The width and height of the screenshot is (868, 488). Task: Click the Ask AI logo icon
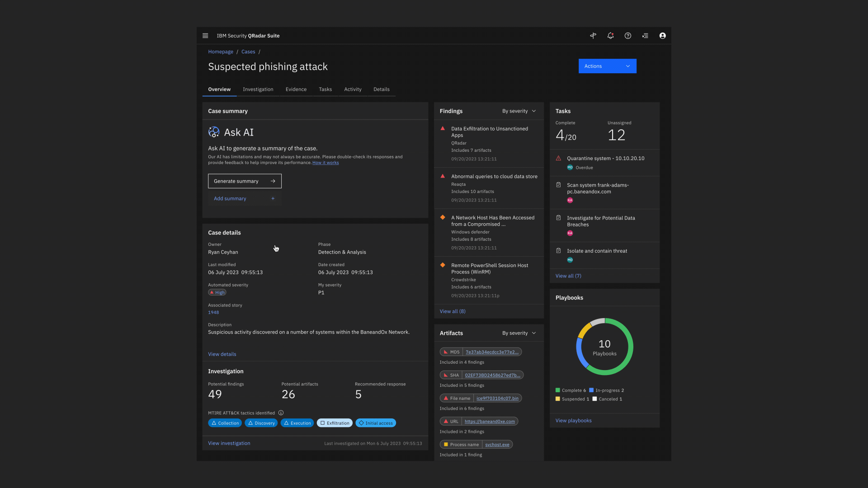pos(214,132)
